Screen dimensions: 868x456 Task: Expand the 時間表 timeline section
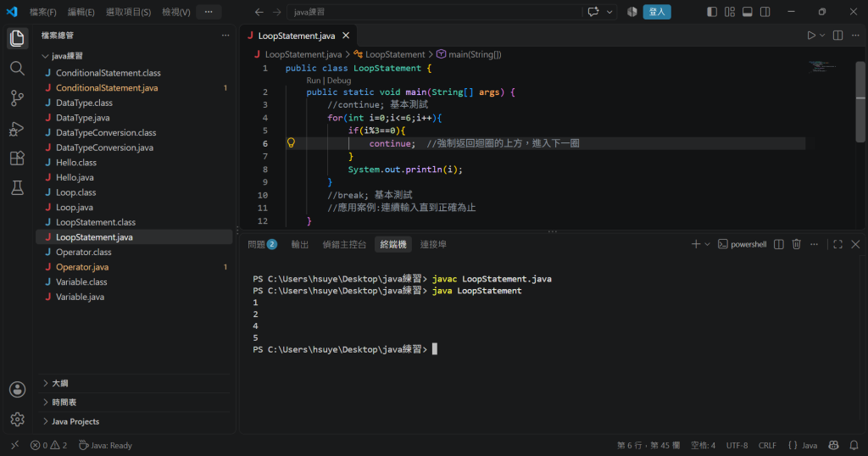(x=134, y=403)
